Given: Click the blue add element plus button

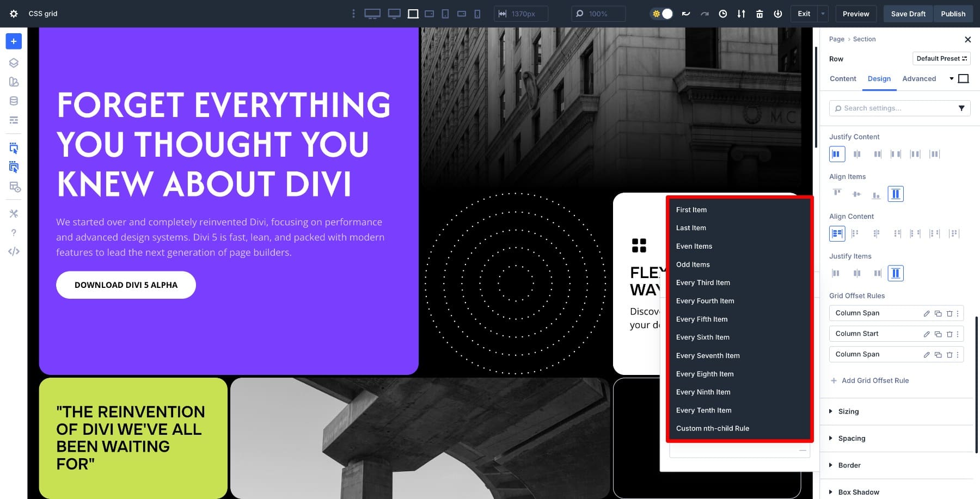Looking at the screenshot, I should [14, 41].
